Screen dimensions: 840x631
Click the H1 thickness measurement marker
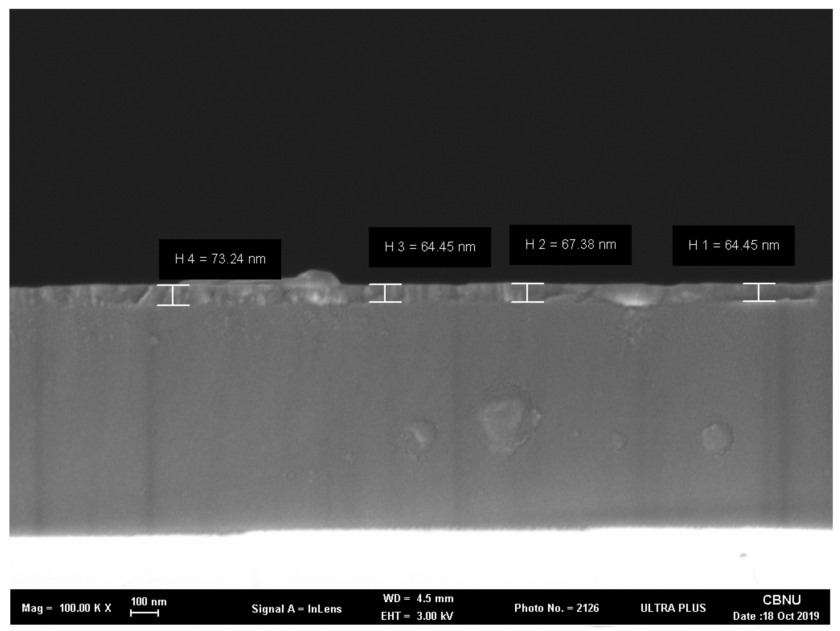pos(759,293)
